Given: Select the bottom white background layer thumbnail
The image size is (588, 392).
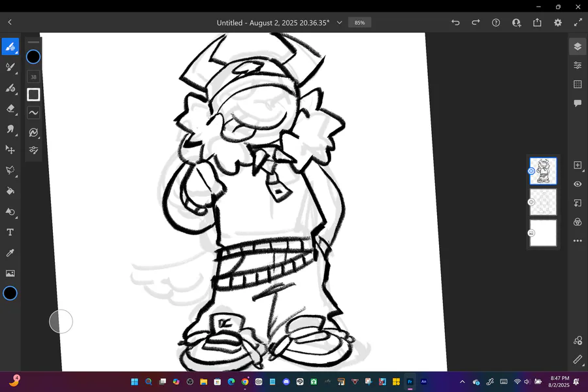Looking at the screenshot, I should [543, 233].
